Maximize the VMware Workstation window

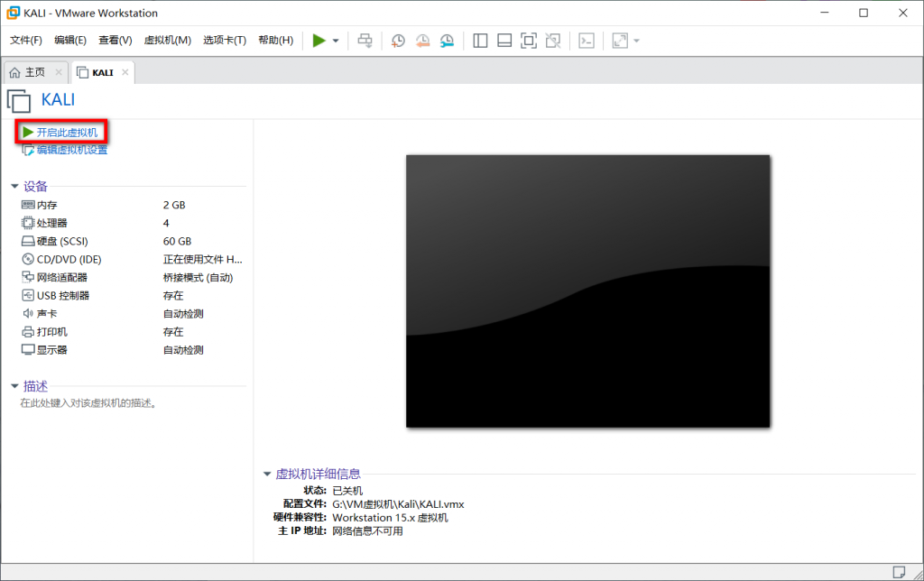click(864, 13)
